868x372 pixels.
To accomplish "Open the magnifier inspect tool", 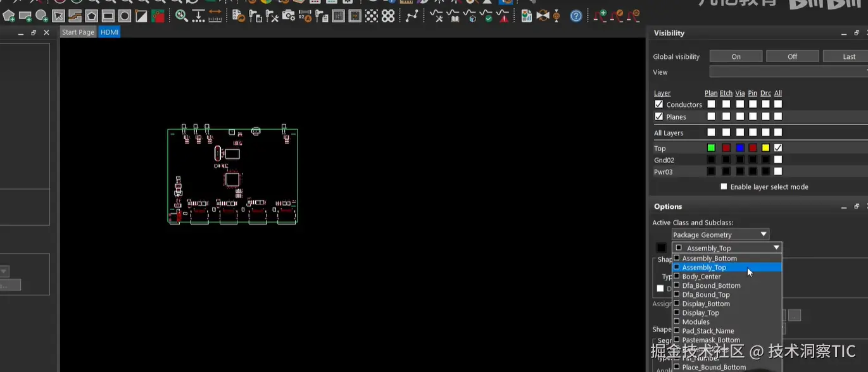I will 182,16.
